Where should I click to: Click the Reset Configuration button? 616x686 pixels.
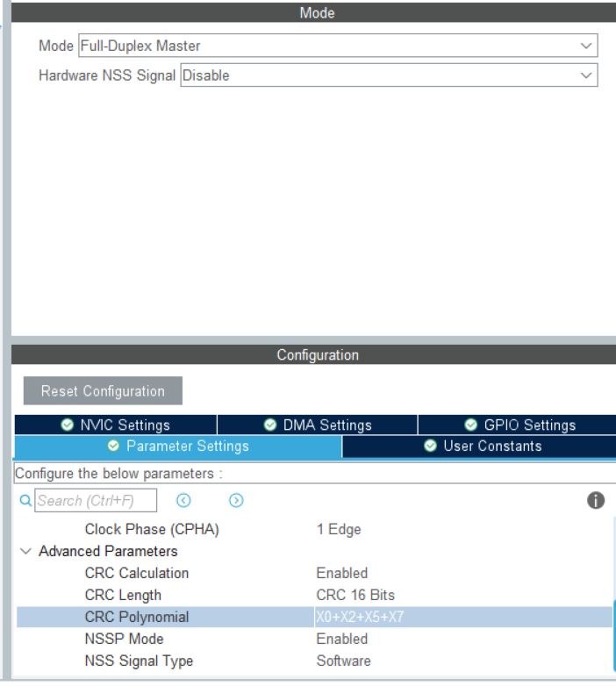click(103, 390)
